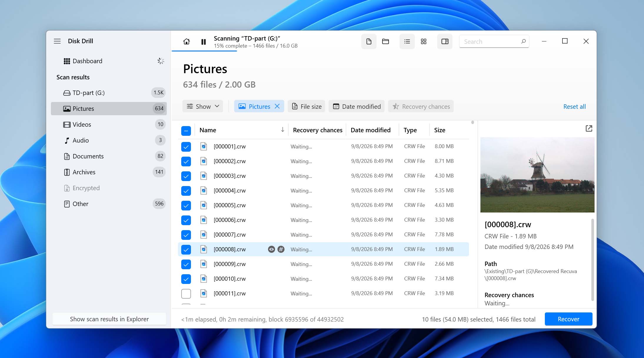644x358 pixels.
Task: Open the preview in an external window
Action: (x=589, y=128)
